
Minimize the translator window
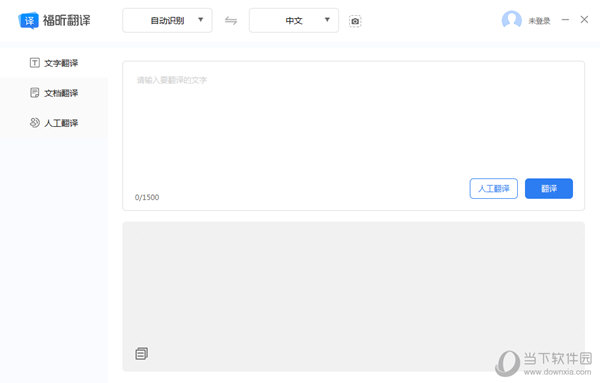coord(565,20)
